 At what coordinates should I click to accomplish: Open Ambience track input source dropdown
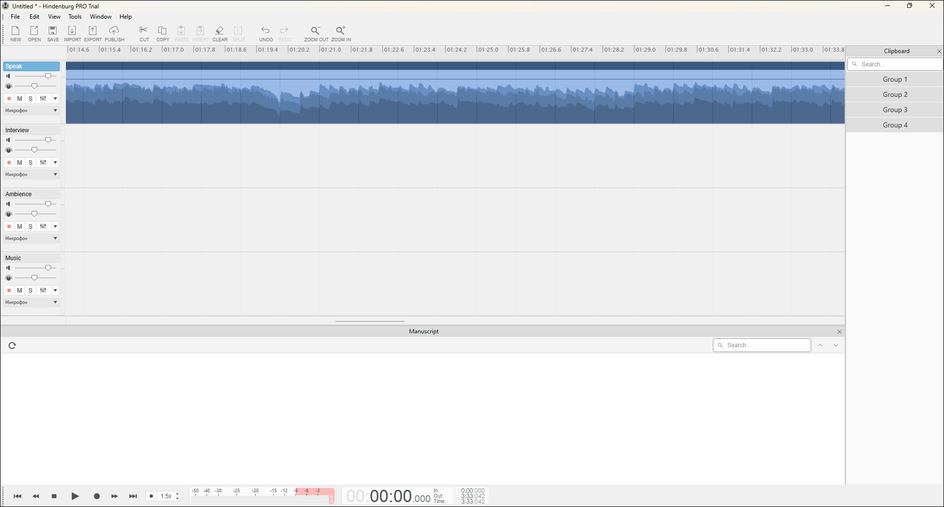[31, 238]
